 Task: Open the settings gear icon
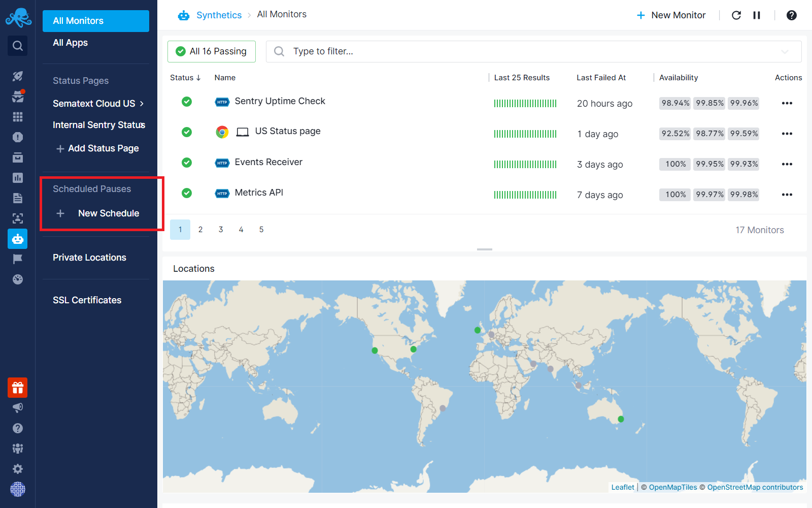[18, 469]
